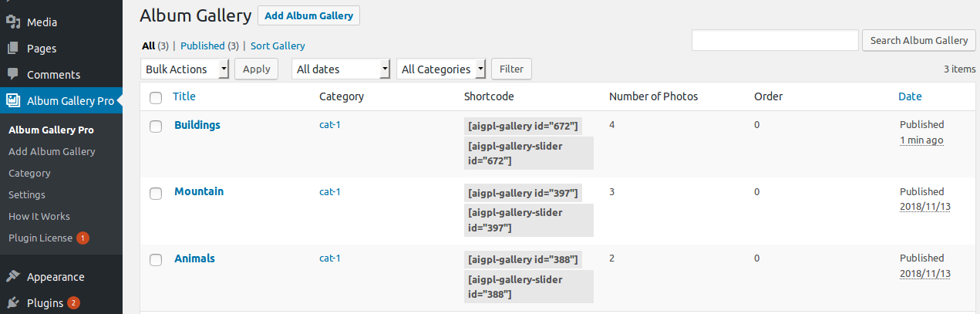Open the Sort Gallery link

pyautogui.click(x=278, y=46)
